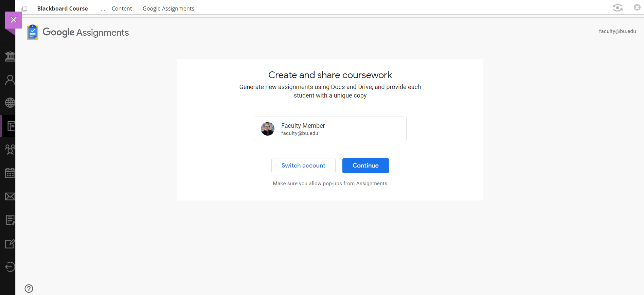
Task: Open the Messages envelope icon
Action: coord(10,196)
